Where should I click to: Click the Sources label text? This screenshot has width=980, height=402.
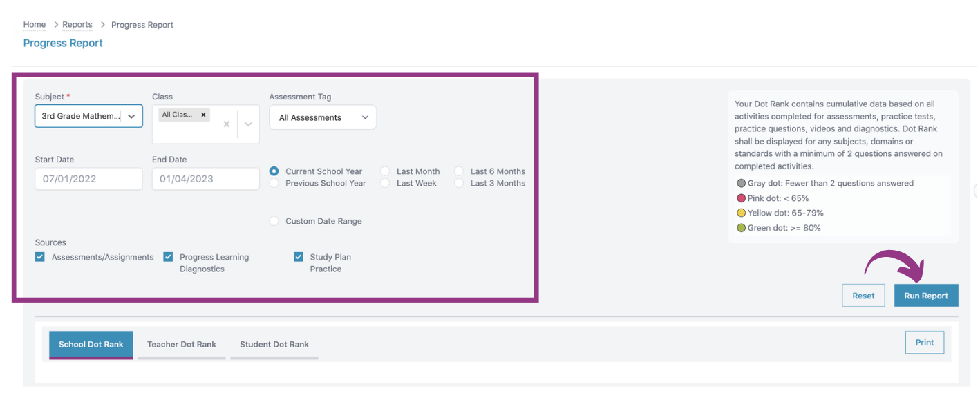50,242
